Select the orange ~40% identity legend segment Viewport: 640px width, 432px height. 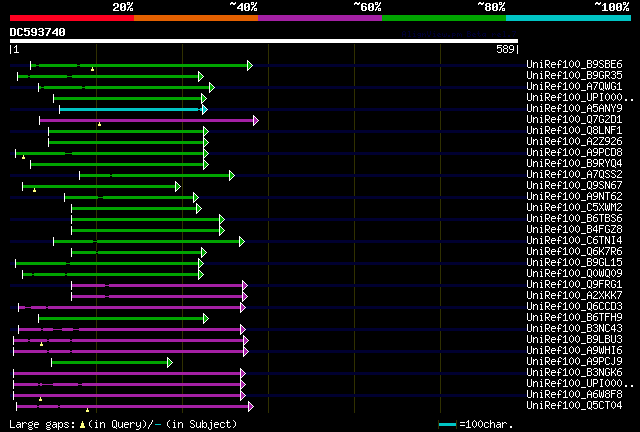pyautogui.click(x=196, y=18)
